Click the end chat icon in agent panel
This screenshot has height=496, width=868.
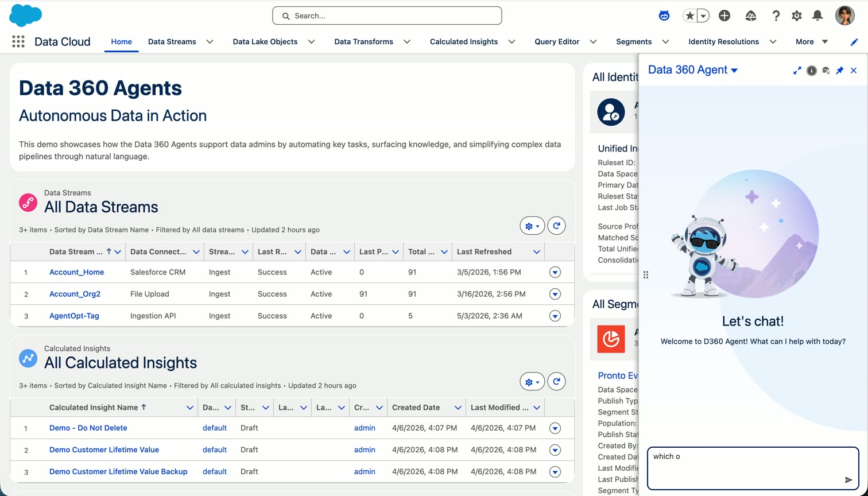[826, 71]
